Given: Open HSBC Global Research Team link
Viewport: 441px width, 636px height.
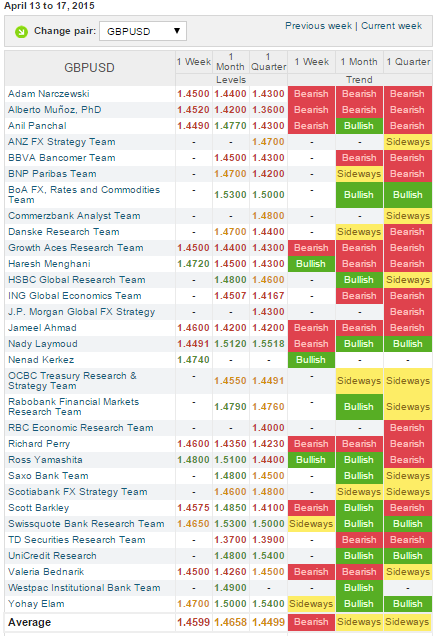Looking at the screenshot, I should [77, 280].
